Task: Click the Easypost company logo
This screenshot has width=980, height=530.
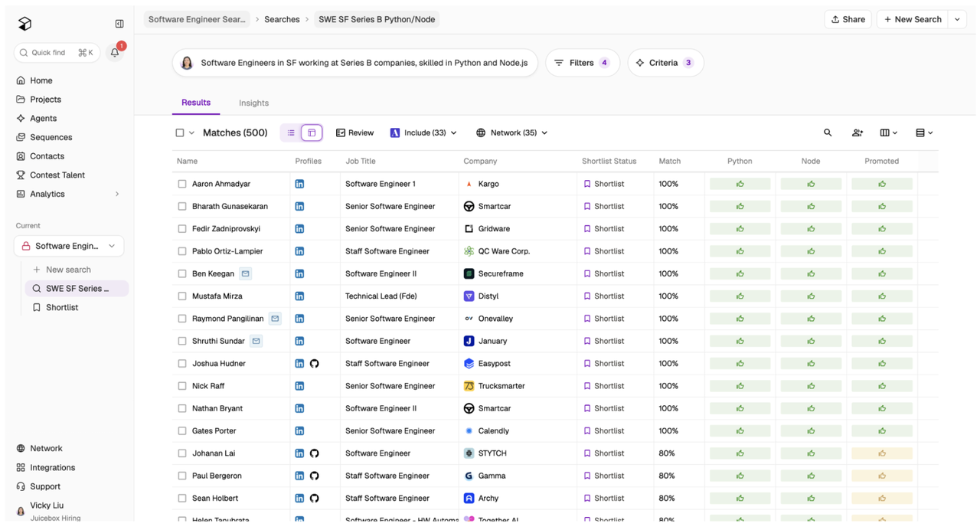Action: tap(469, 364)
